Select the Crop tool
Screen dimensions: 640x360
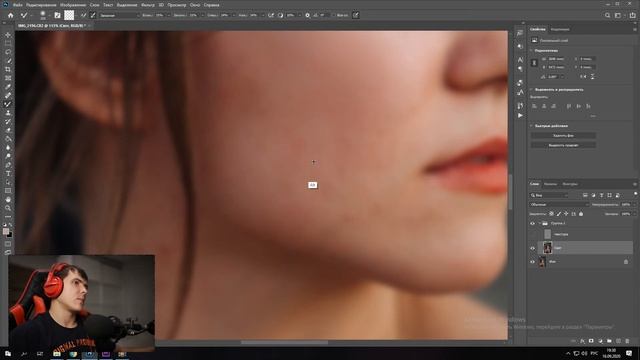click(8, 69)
